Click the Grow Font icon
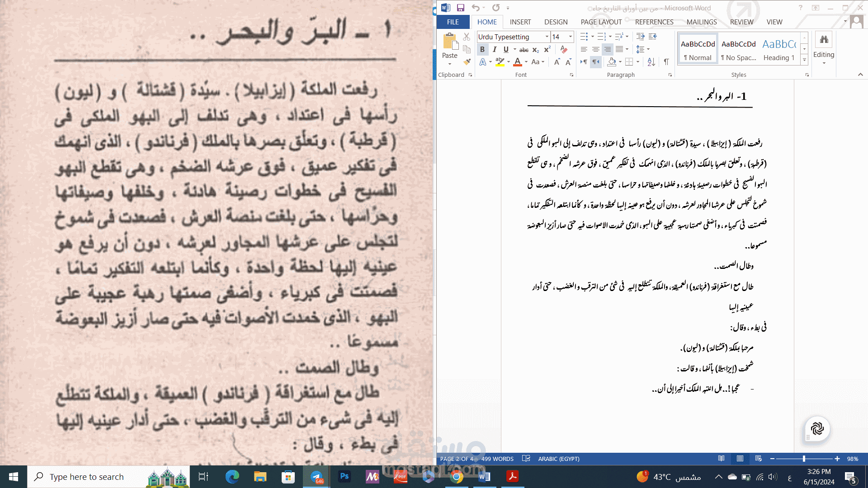 click(x=557, y=62)
